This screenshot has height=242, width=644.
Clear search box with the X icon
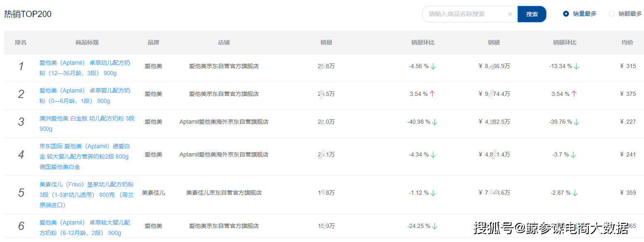pos(510,14)
